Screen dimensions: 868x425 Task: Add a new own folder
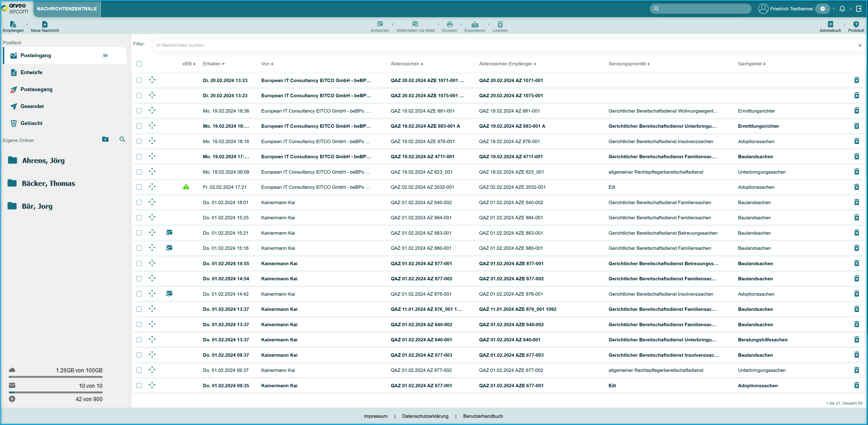[105, 139]
